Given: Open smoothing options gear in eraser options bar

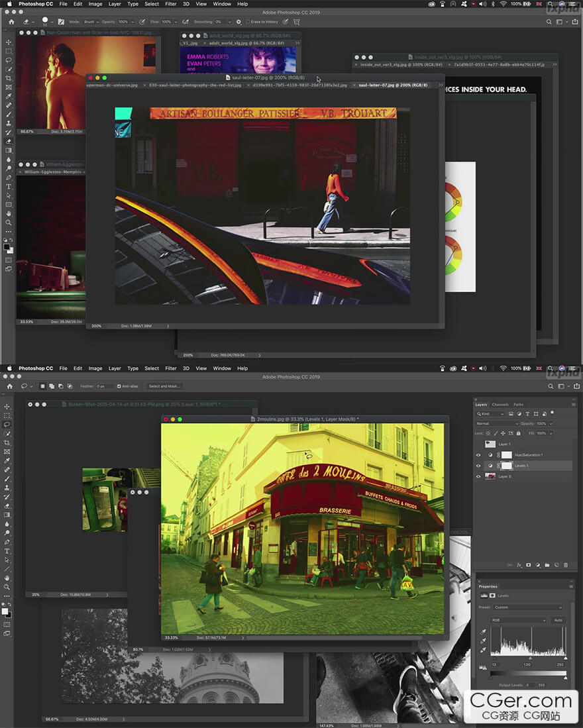Looking at the screenshot, I should point(238,22).
